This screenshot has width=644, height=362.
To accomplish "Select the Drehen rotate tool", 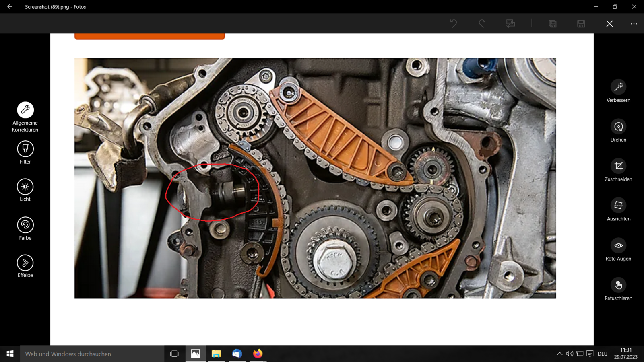I will (618, 131).
